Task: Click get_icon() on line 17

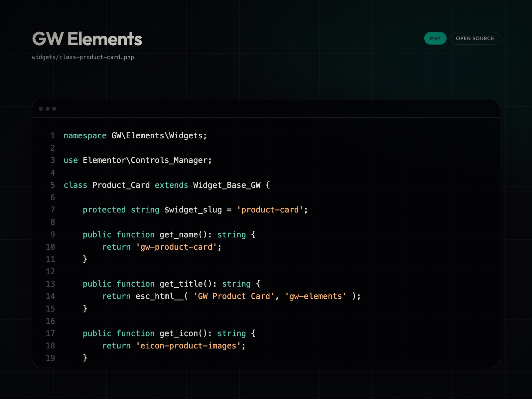Action: 184,333
